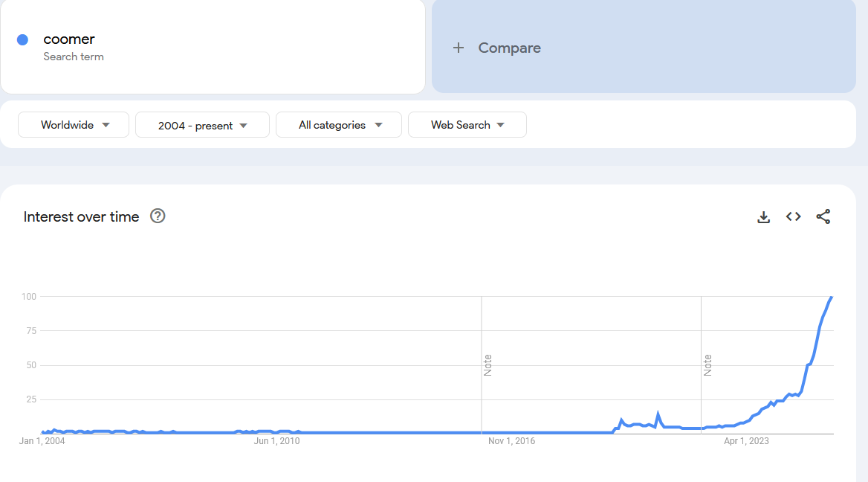The height and width of the screenshot is (482, 868).
Task: Open the Web Search type dropdown
Action: (x=467, y=125)
